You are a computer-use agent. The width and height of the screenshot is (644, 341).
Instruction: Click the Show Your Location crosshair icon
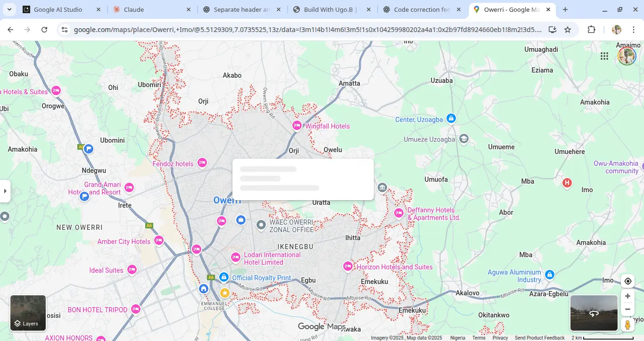click(627, 281)
